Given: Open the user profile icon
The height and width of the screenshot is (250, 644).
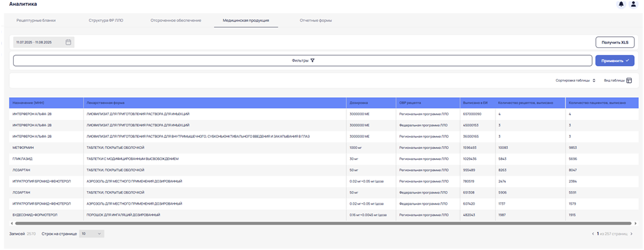Looking at the screenshot, I should 634,4.
